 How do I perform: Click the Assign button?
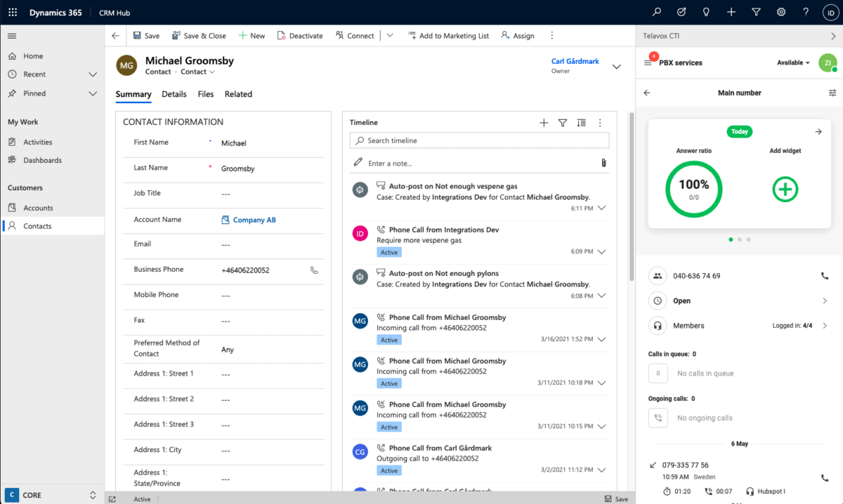(x=518, y=36)
